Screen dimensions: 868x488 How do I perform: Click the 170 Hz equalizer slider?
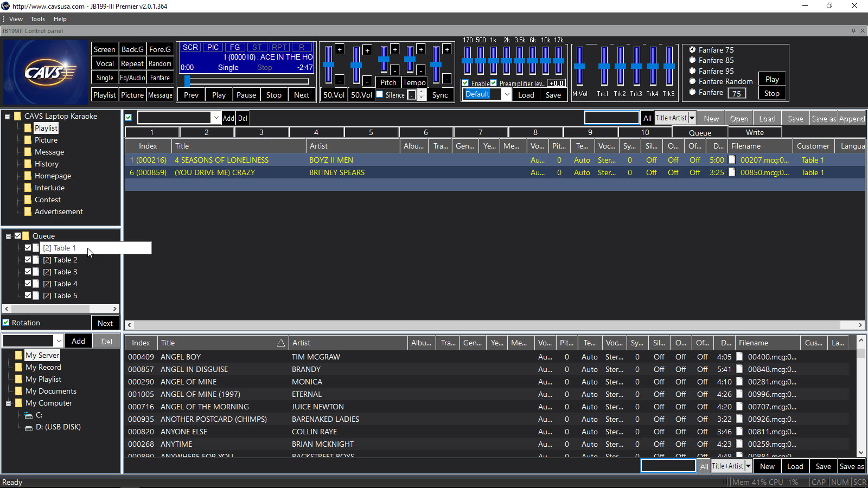pos(468,61)
